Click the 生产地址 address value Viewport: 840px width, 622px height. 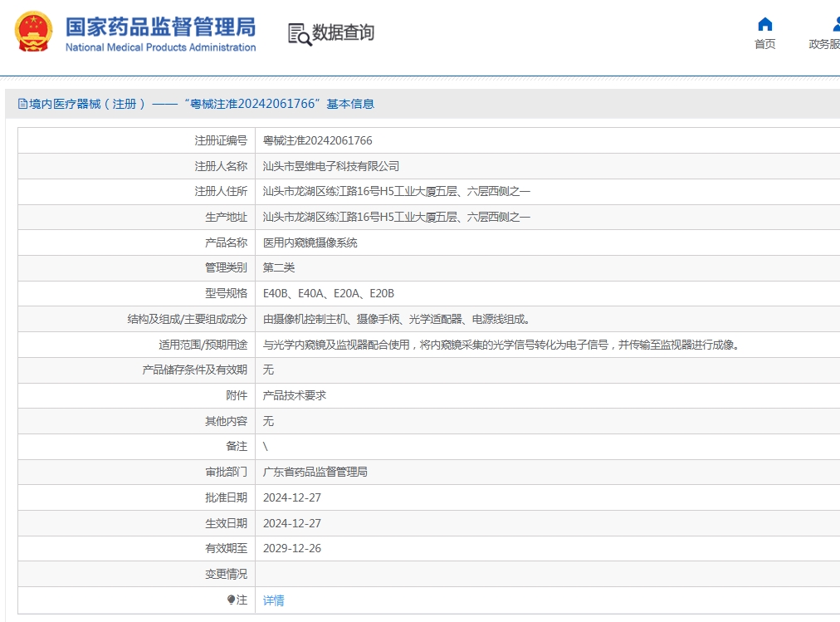tap(397, 217)
